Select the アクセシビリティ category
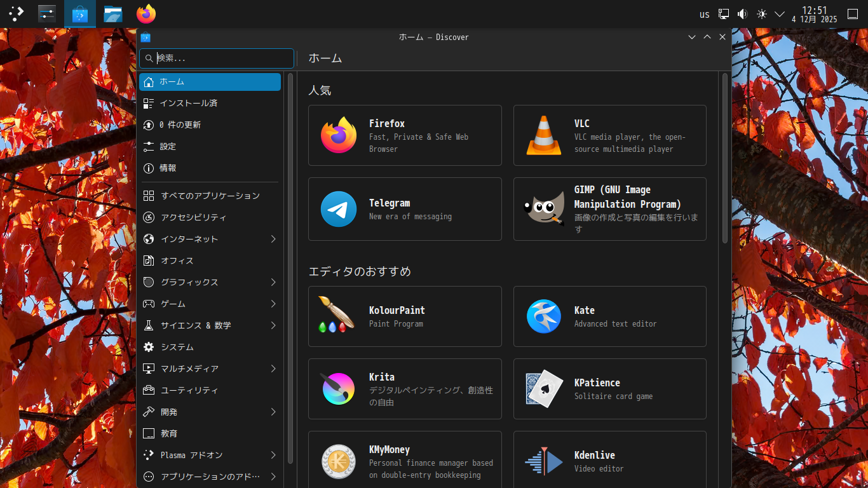Image resolution: width=868 pixels, height=488 pixels. pos(210,217)
